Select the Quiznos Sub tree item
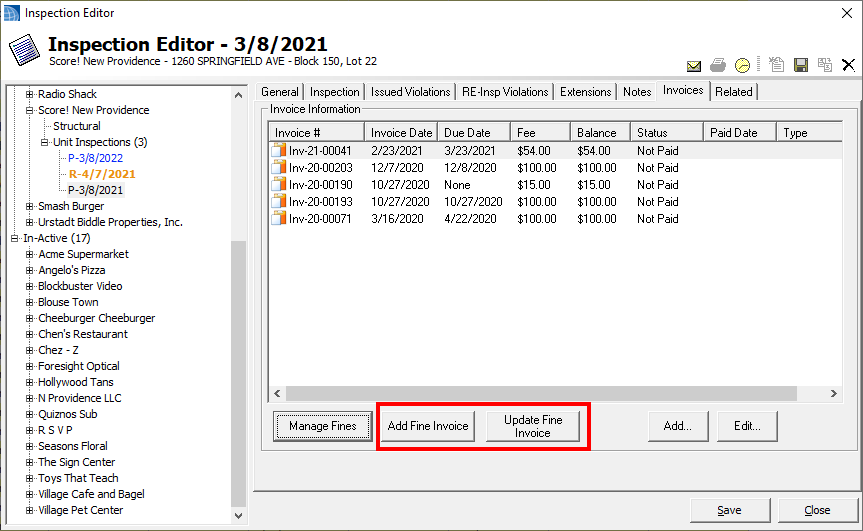The height and width of the screenshot is (531, 863). tap(68, 414)
